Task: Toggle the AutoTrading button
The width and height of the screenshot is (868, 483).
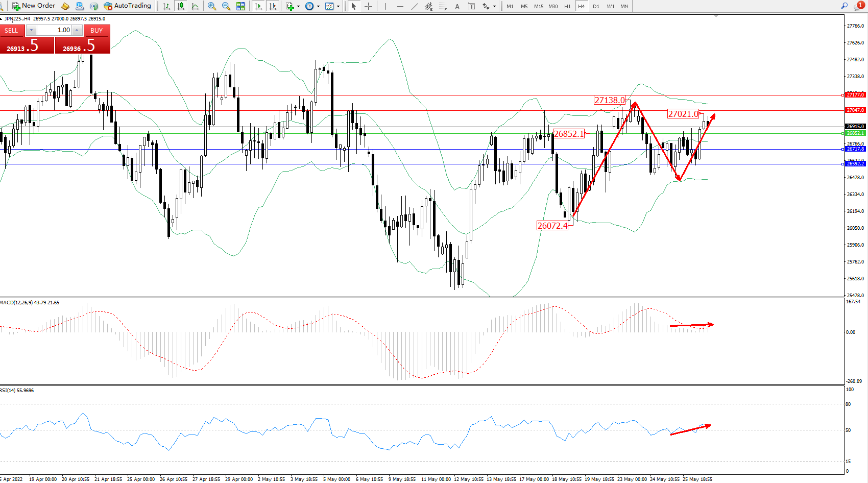Action: click(x=128, y=6)
